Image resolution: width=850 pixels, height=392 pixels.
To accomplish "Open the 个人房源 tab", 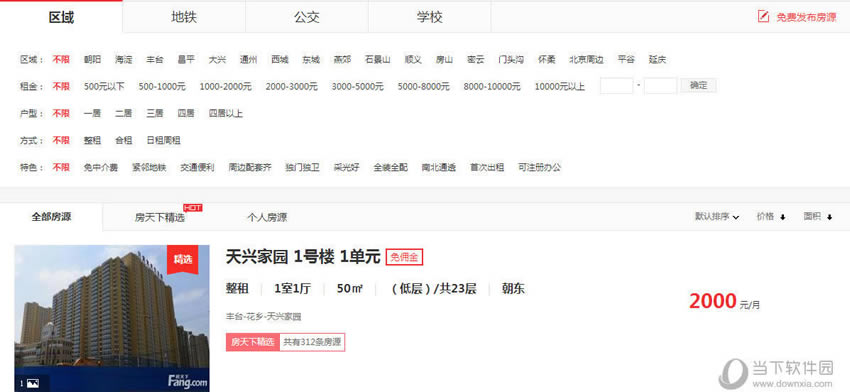I will 267,218.
